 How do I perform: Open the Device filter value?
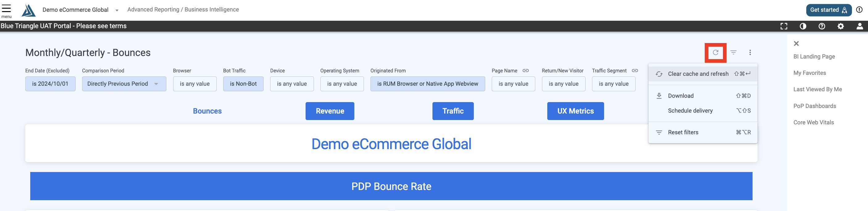tap(292, 84)
